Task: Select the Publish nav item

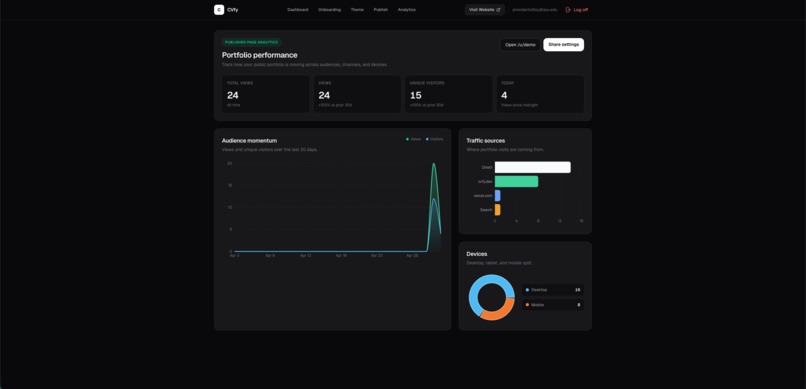Action: point(381,10)
